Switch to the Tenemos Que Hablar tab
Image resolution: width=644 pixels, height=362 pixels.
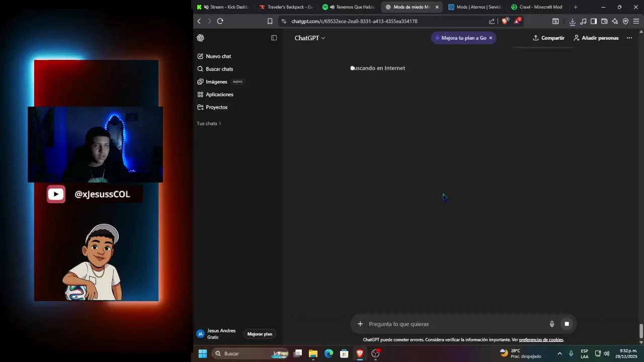[x=349, y=7]
